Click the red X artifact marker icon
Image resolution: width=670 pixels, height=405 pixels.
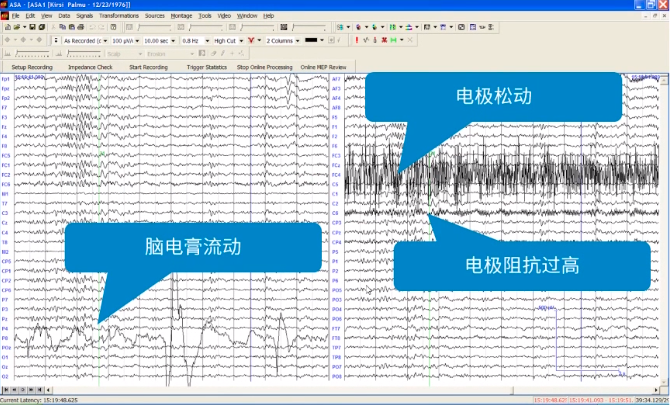tap(384, 40)
